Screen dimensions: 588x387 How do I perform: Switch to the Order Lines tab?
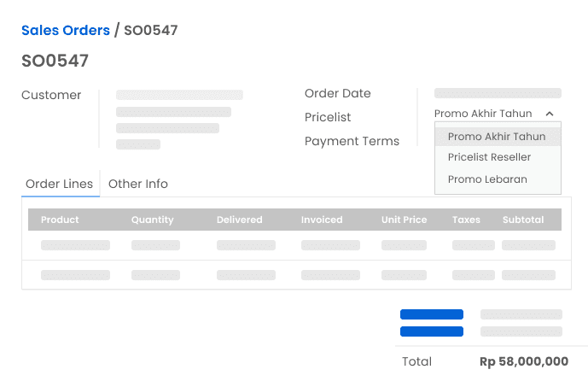60,184
